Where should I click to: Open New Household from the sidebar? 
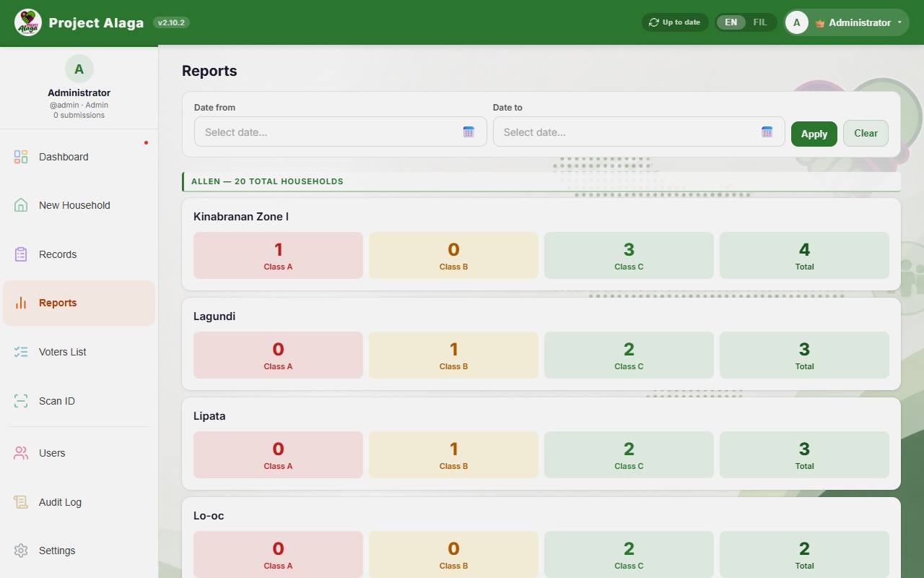coord(79,205)
